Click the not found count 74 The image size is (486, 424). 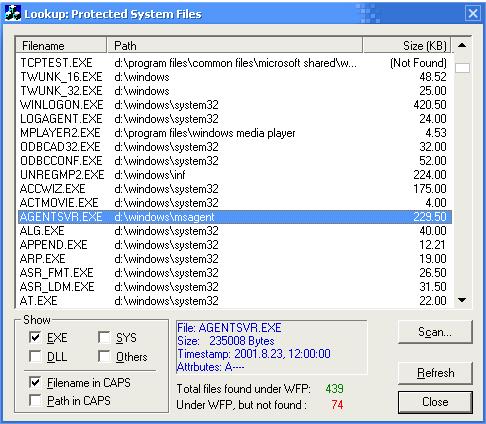(x=337, y=405)
